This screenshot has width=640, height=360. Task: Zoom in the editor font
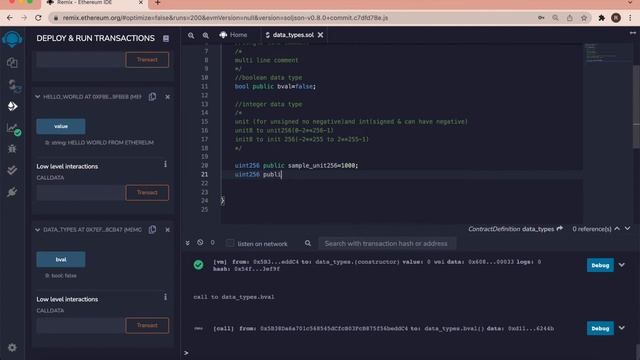pyautogui.click(x=206, y=36)
